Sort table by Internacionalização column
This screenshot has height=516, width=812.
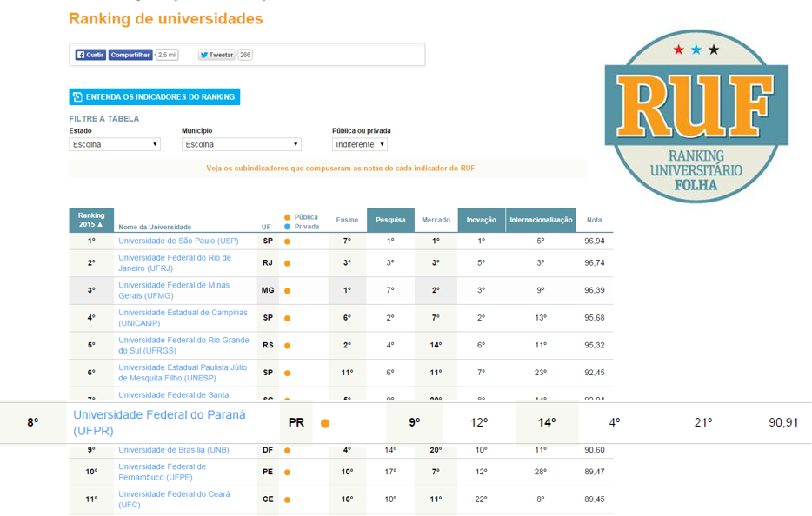coord(541,220)
